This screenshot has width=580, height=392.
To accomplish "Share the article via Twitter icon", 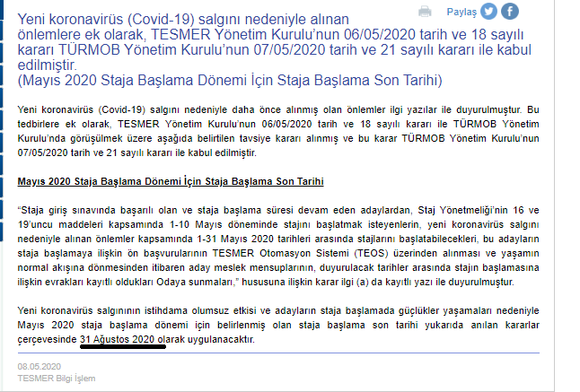I will [x=488, y=12].
